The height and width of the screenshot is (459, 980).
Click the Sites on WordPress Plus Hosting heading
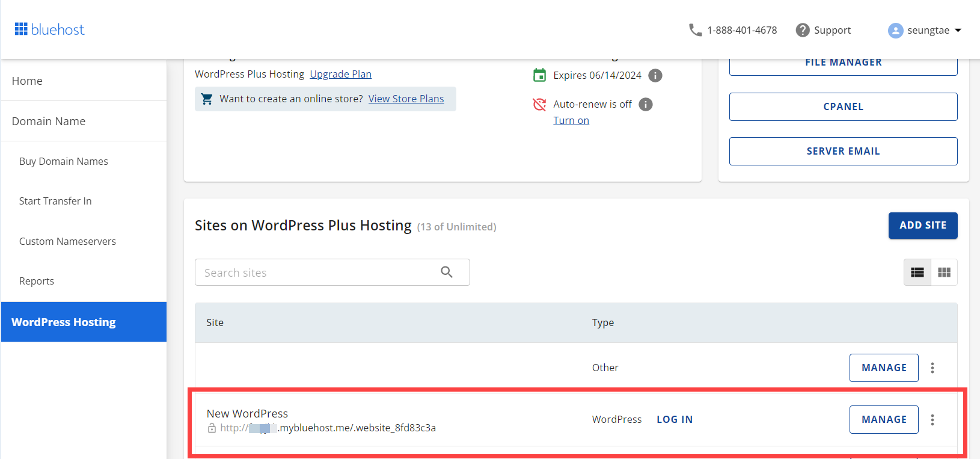303,226
